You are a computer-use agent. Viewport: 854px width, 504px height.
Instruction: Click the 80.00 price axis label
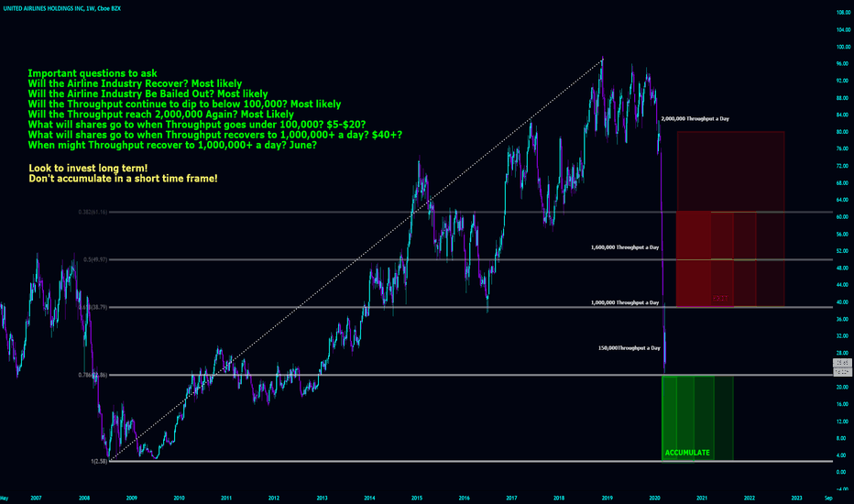pos(844,131)
